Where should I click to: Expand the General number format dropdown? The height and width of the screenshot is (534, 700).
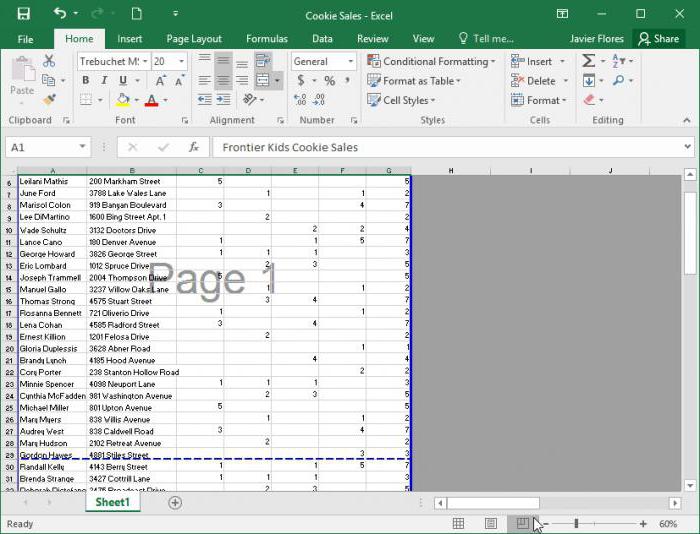pyautogui.click(x=350, y=61)
